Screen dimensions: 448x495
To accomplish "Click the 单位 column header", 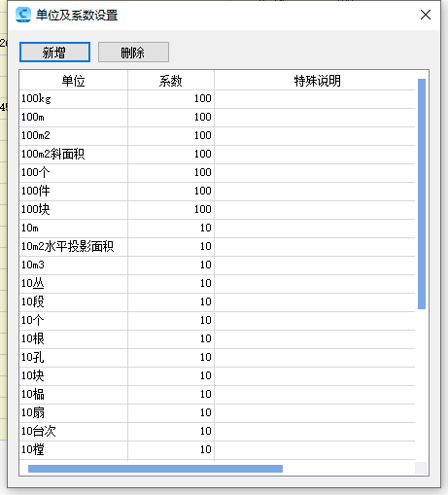I will (74, 81).
